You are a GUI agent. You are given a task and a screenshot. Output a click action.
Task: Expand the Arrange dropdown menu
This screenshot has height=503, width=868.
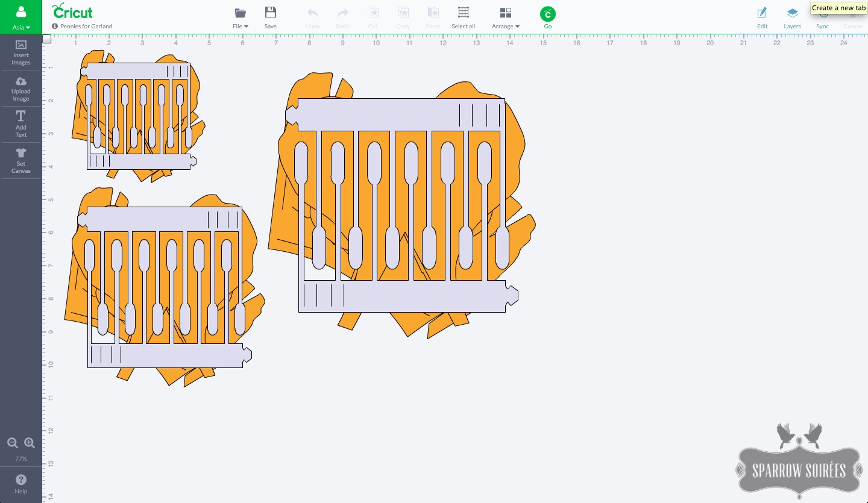point(505,17)
